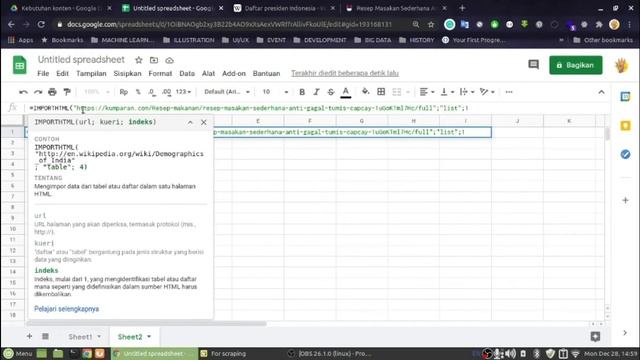Open the font family dropdown

227,92
